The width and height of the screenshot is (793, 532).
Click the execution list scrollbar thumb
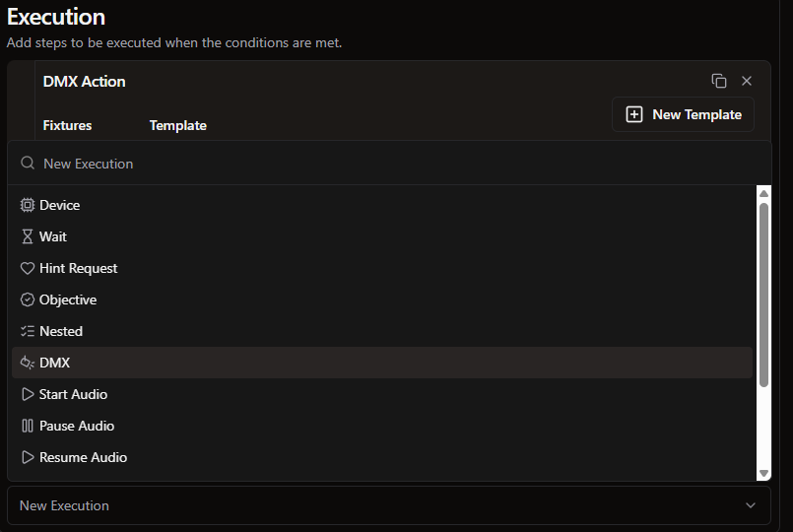pos(763,296)
